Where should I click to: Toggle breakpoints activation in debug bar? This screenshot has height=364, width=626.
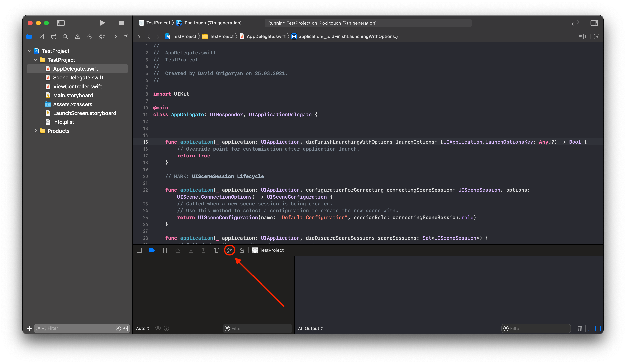pyautogui.click(x=152, y=250)
